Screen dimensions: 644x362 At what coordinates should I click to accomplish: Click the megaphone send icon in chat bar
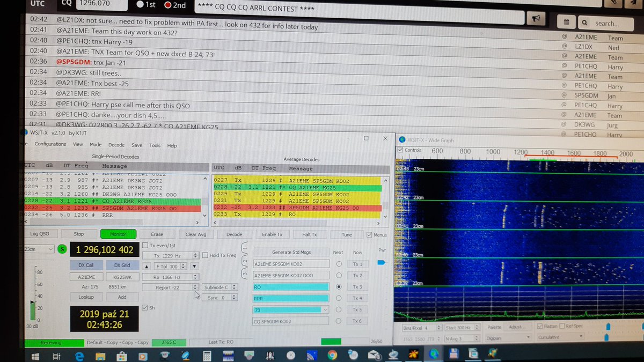(x=535, y=18)
